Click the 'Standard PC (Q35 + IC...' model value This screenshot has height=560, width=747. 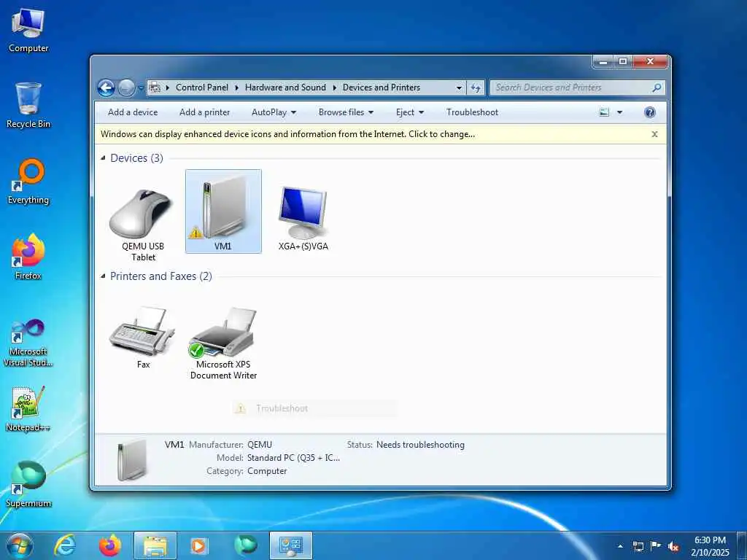pyautogui.click(x=293, y=458)
